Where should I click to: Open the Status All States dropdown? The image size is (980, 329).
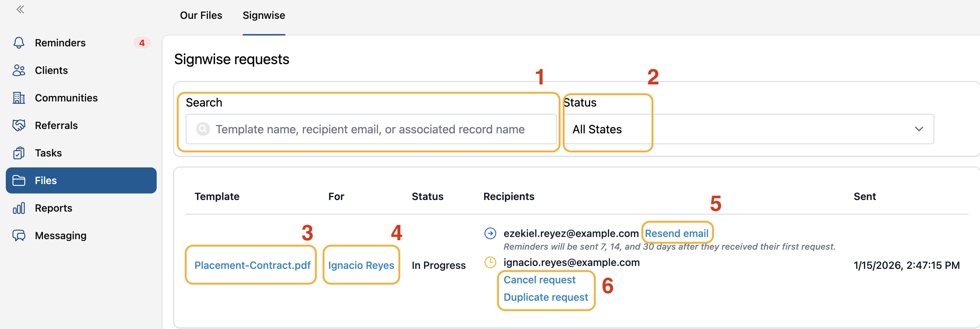[748, 129]
